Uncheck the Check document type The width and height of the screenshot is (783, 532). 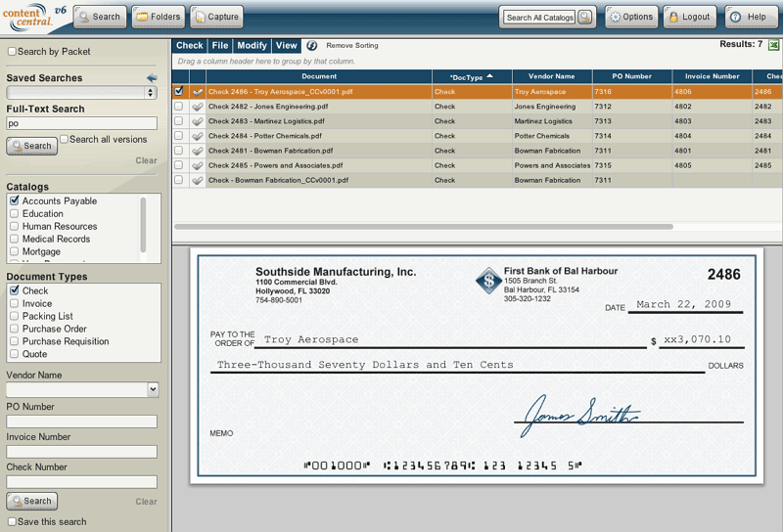(x=14, y=290)
